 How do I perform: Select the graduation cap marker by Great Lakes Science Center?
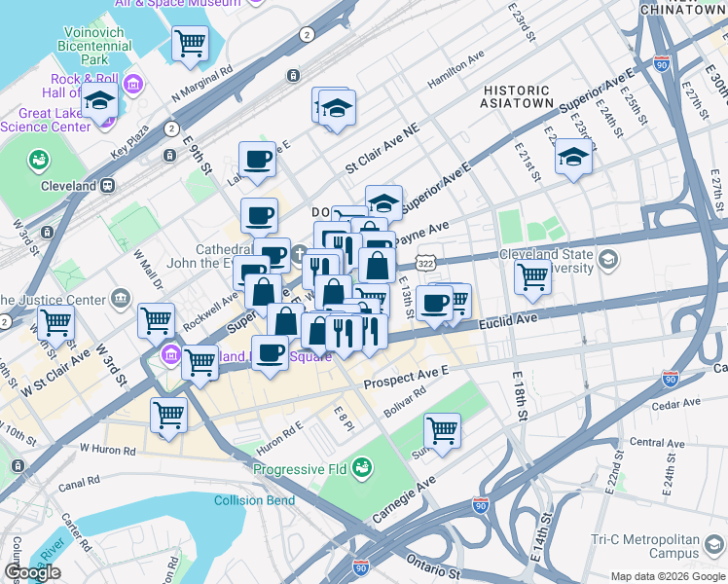100,101
